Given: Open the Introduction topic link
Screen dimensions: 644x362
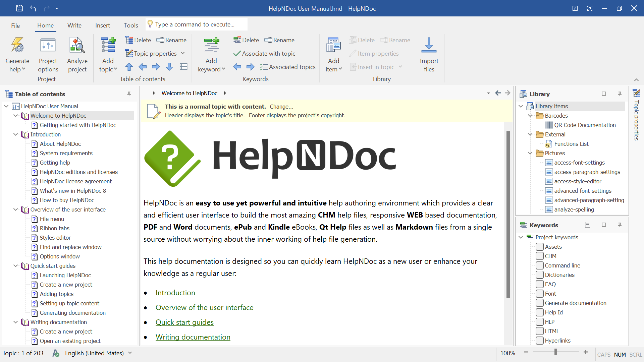Looking at the screenshot, I should pos(175,292).
